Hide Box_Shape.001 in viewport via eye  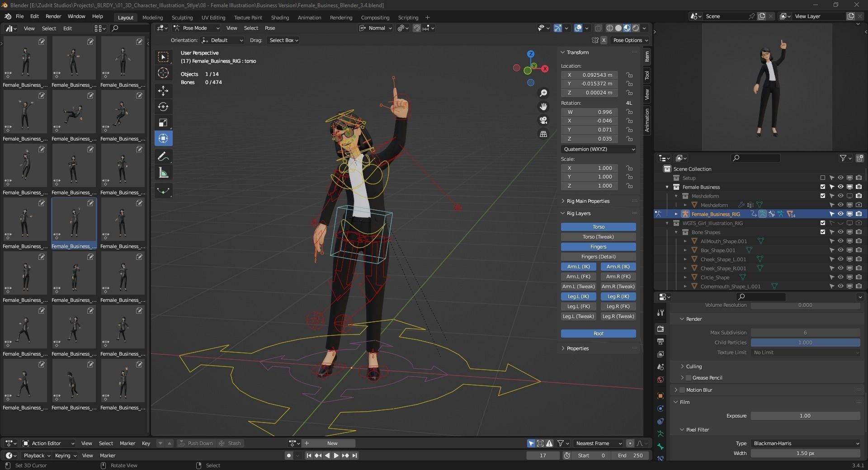(840, 250)
